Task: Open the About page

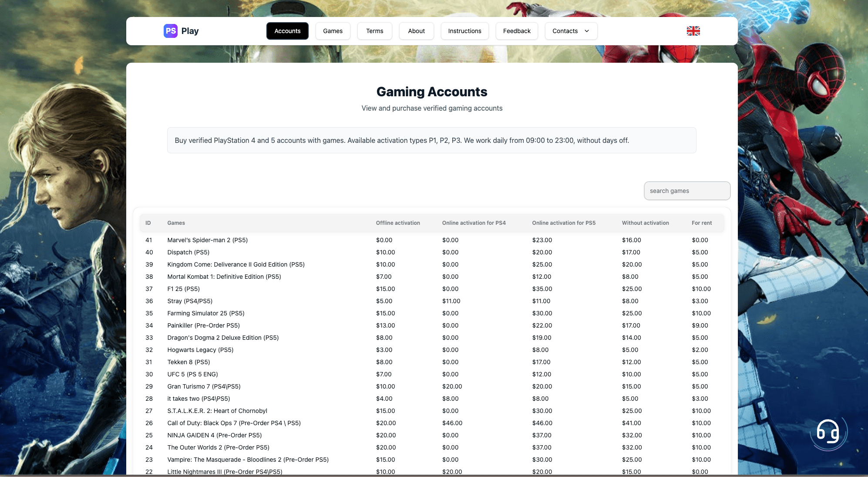Action: point(416,31)
